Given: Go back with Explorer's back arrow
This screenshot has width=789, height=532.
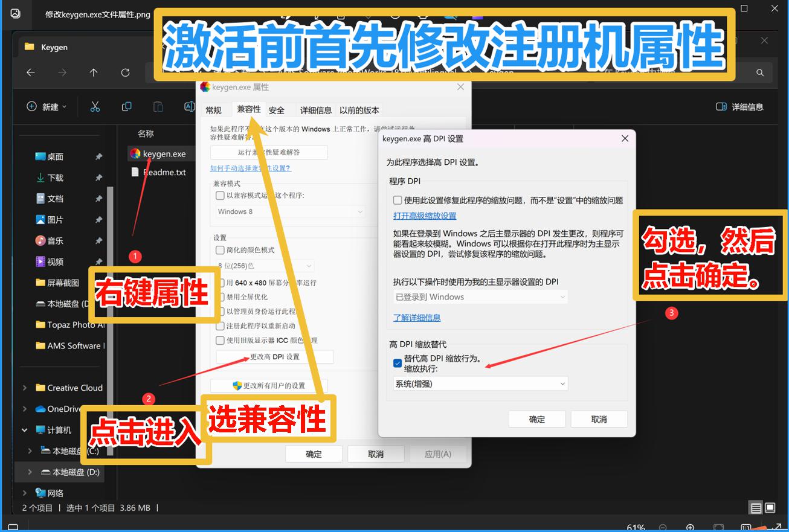Looking at the screenshot, I should 31,72.
